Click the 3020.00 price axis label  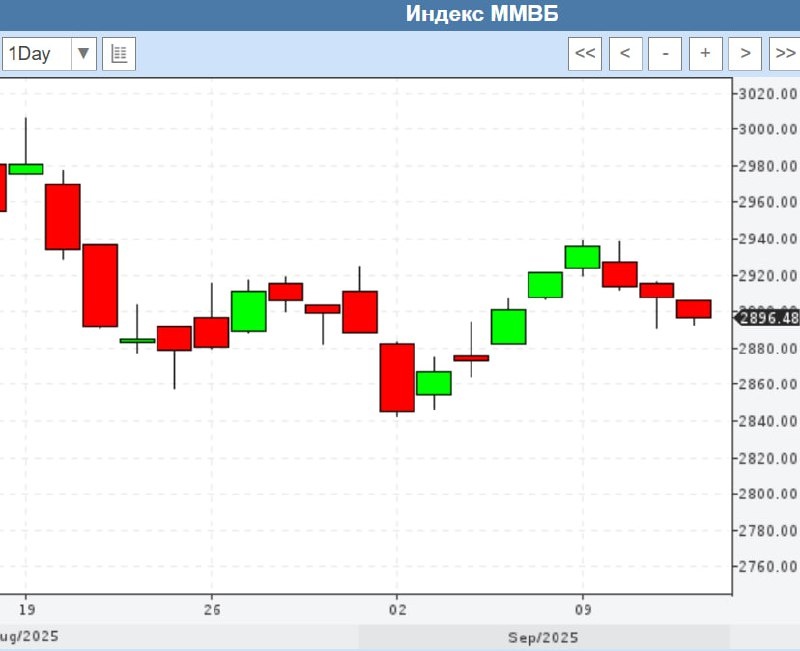point(768,94)
